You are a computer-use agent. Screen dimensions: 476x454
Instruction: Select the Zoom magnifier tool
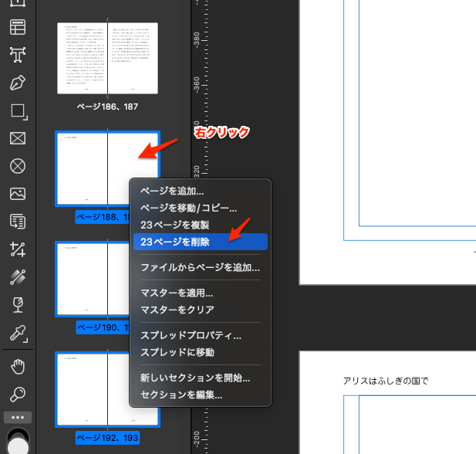coord(18,394)
